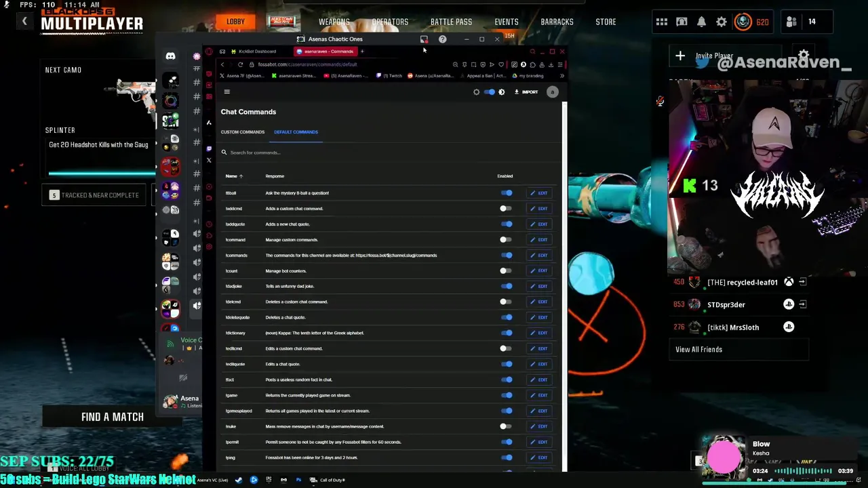
Task: Open the browser downloads icon
Action: click(x=551, y=64)
